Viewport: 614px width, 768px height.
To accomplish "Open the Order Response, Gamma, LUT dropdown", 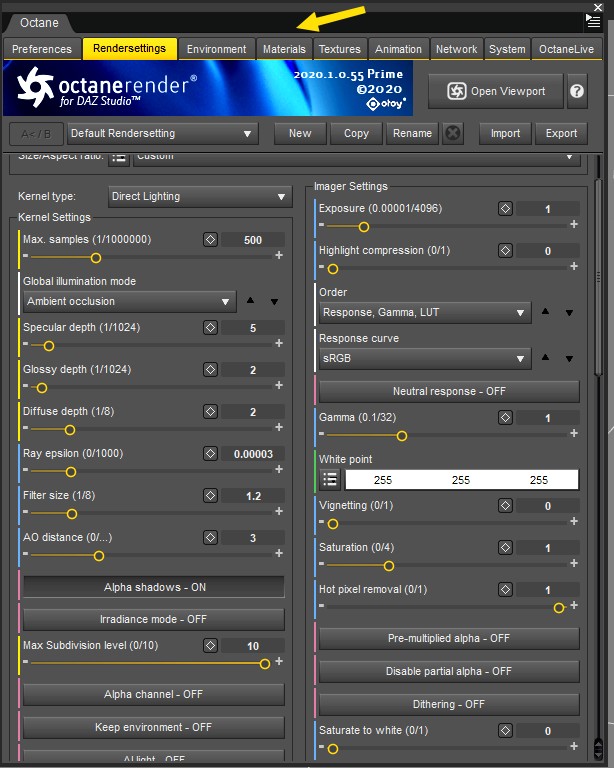I will coord(425,312).
